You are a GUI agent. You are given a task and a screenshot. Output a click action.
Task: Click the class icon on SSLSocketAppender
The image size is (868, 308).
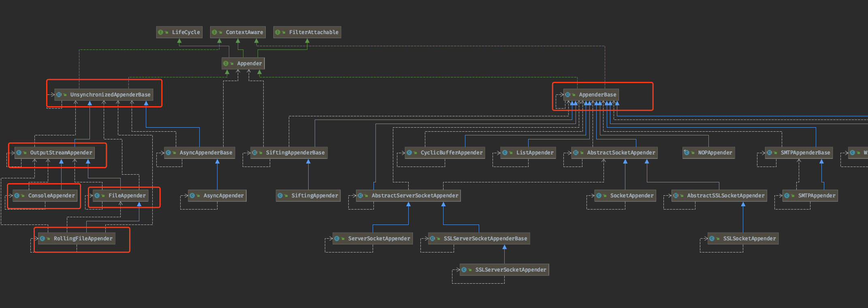(x=712, y=239)
